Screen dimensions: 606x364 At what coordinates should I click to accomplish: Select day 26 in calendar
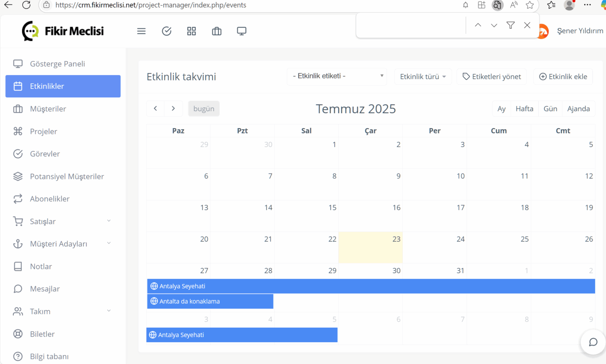(563, 247)
